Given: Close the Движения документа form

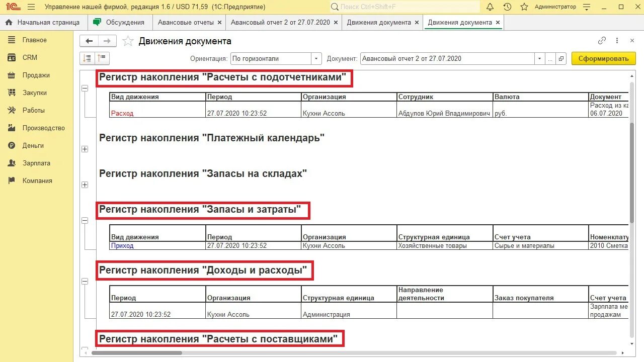Looking at the screenshot, I should click(x=632, y=41).
